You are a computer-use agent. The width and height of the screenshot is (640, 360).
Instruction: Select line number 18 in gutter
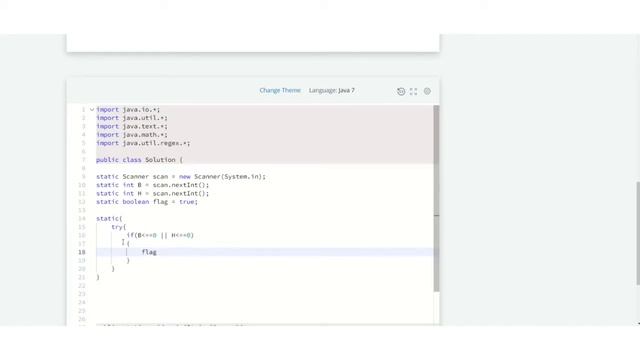coord(82,252)
